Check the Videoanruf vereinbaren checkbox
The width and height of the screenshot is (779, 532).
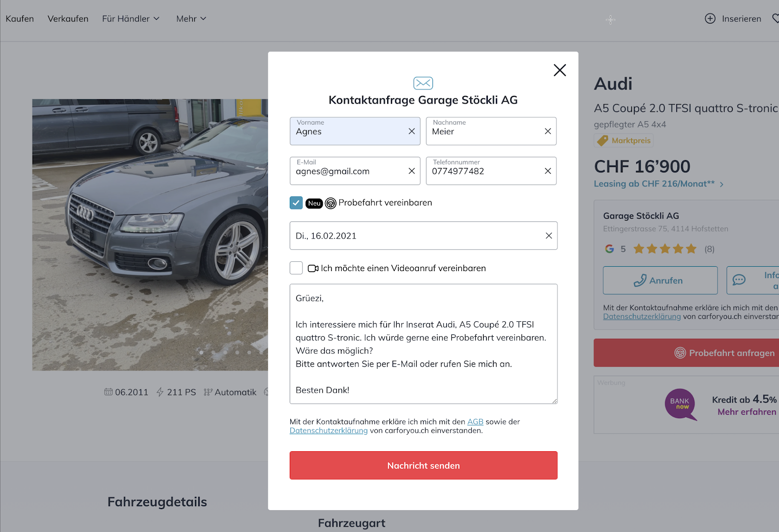(296, 268)
